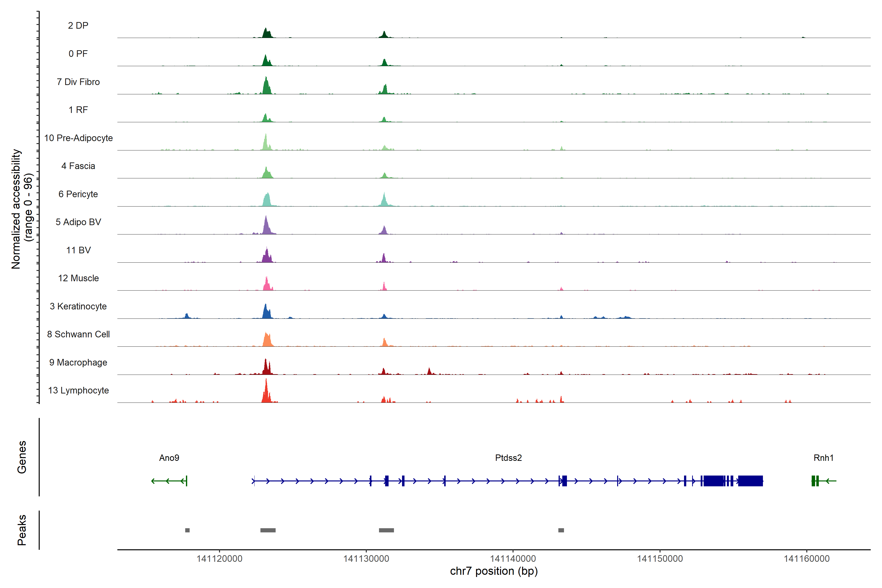Image resolution: width=882 pixels, height=588 pixels.
Task: Click the small Macrophage peak near 141134000
Action: tap(429, 372)
